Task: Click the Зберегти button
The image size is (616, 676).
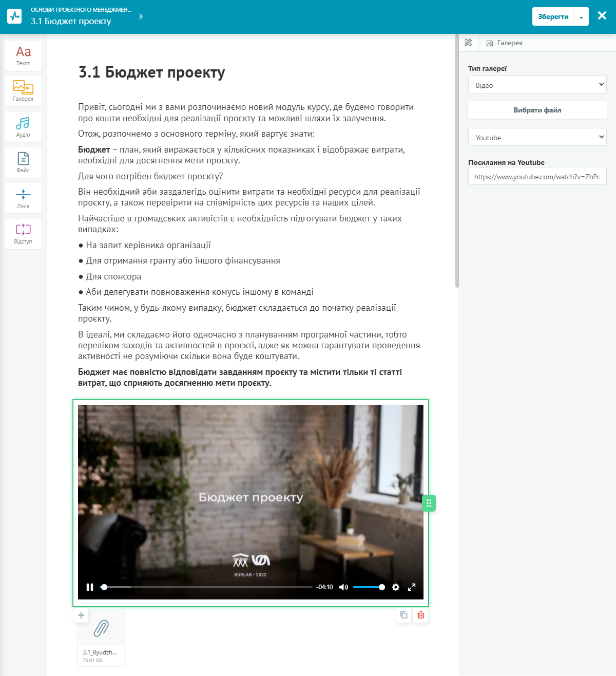Action: click(x=553, y=17)
